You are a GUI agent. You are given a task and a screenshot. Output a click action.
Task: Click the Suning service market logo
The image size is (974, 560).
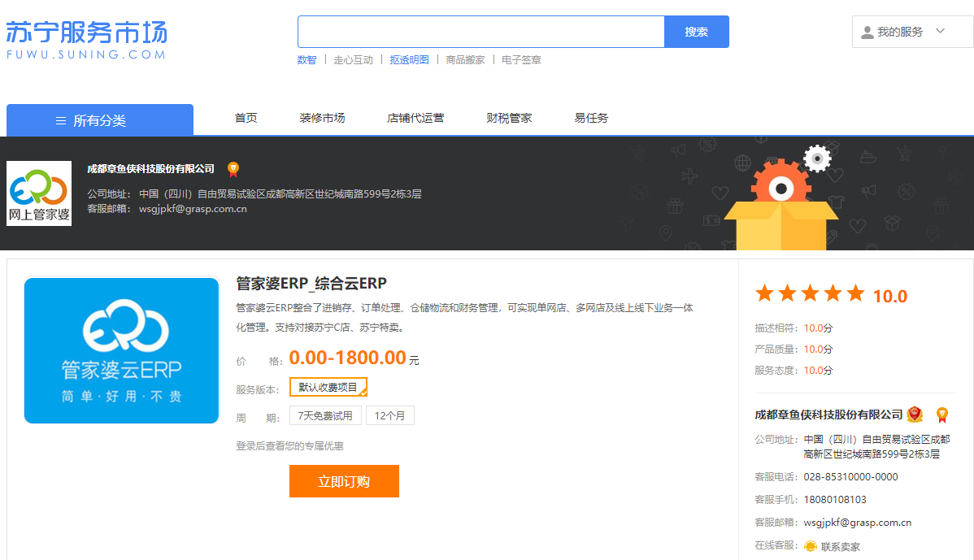pos(87,41)
